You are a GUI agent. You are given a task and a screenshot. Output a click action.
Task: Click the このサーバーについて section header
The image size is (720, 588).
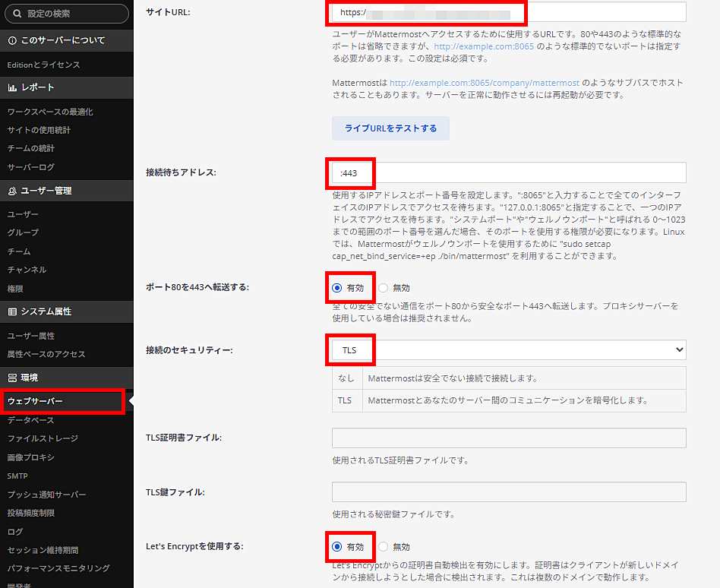[x=67, y=40]
